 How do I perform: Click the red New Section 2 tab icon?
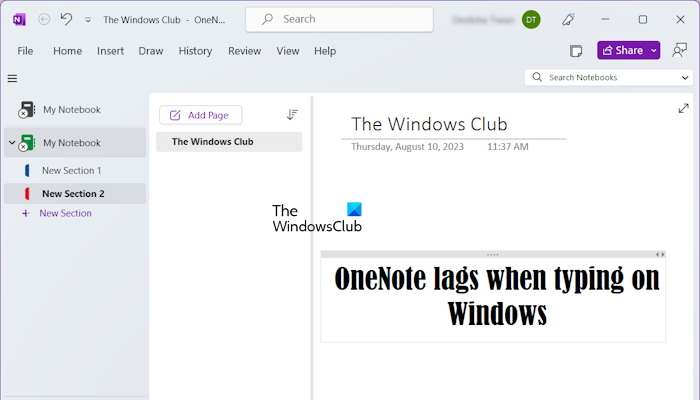click(27, 193)
